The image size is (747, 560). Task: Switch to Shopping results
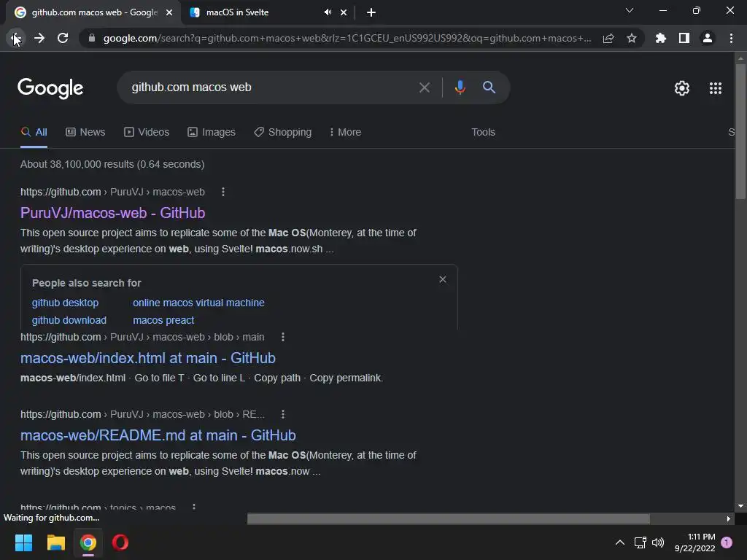[283, 133]
